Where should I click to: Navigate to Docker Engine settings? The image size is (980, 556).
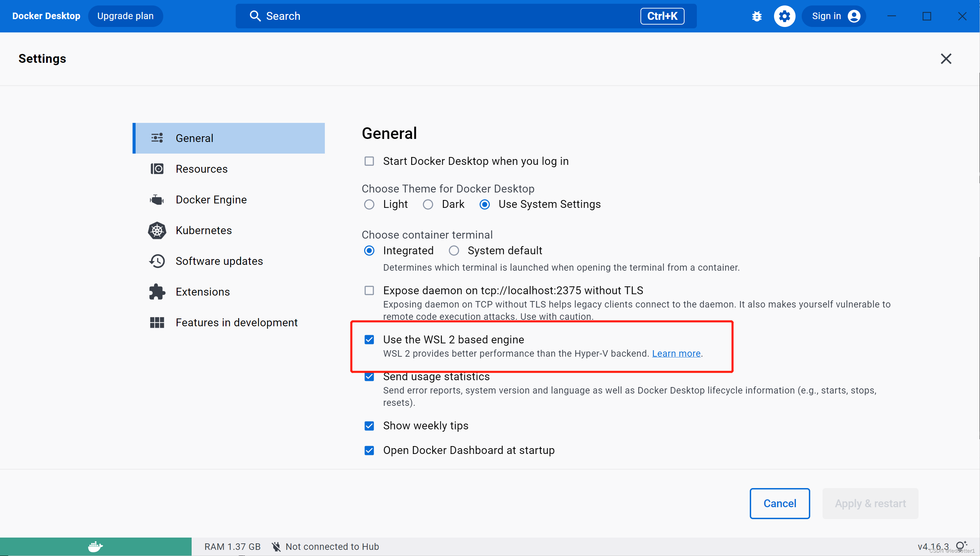[x=211, y=200]
